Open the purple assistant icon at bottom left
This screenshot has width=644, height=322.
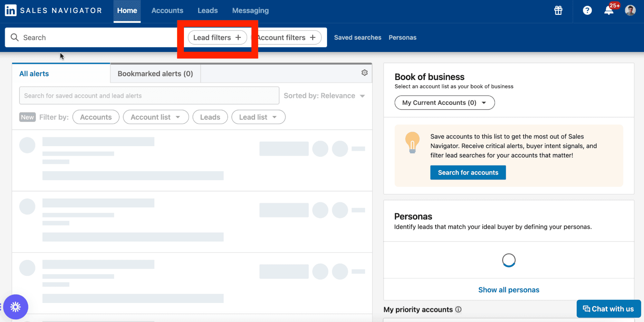(x=15, y=307)
